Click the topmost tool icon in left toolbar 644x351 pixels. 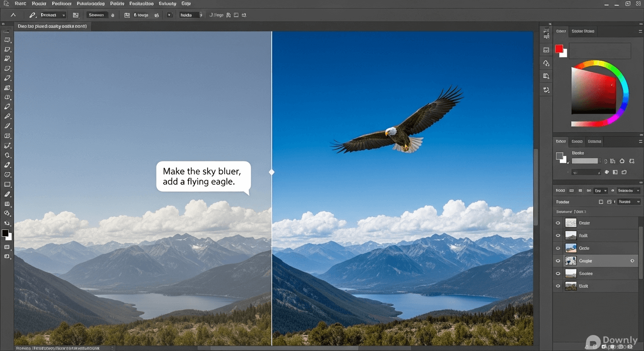point(7,40)
